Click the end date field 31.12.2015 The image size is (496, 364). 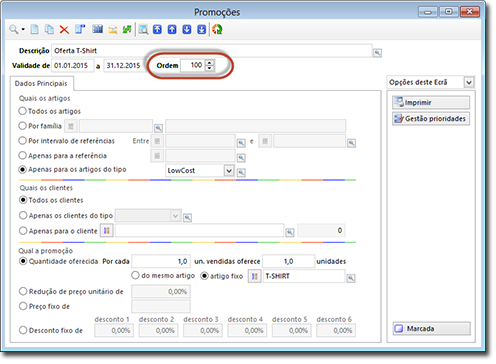[x=125, y=65]
